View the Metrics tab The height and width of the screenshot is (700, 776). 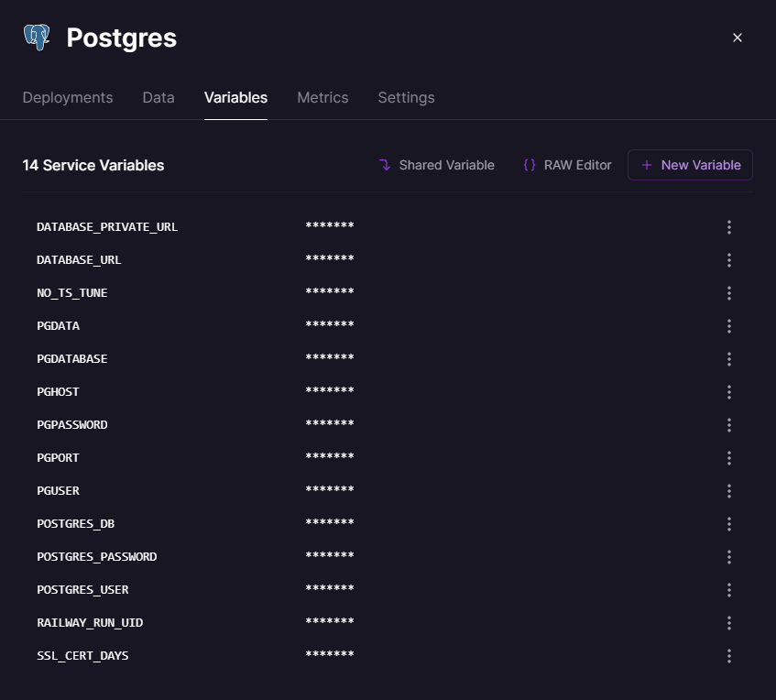[322, 97]
